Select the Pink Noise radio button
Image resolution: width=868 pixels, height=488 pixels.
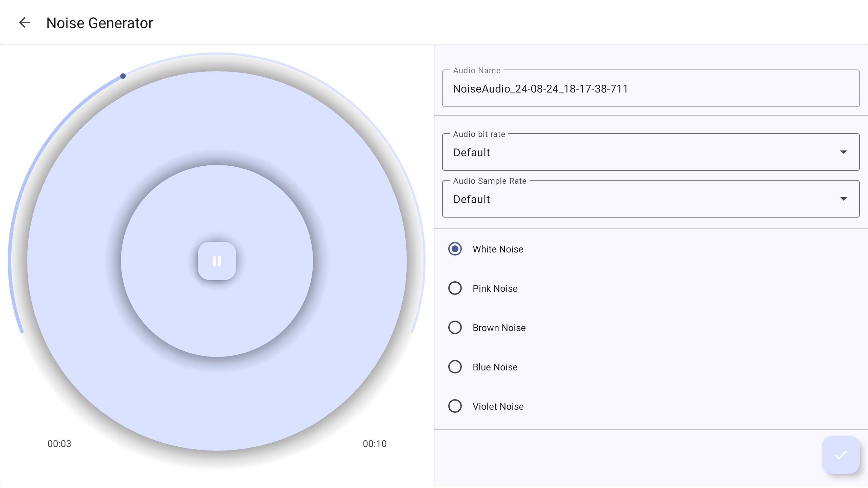tap(455, 288)
